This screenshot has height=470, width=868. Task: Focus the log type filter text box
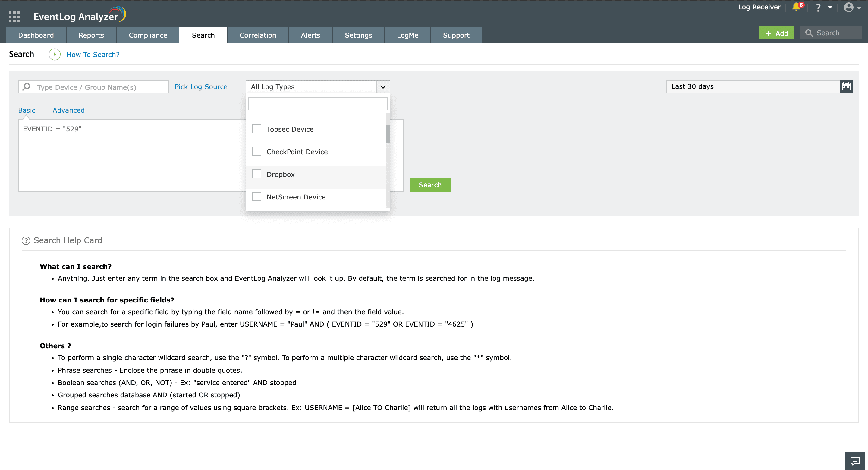(x=317, y=104)
